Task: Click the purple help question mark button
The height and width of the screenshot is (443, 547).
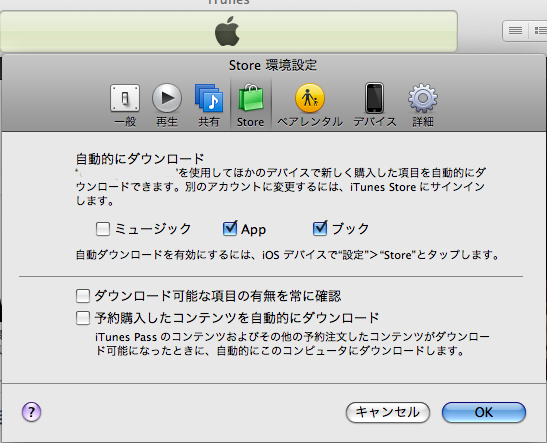Action: 31,412
